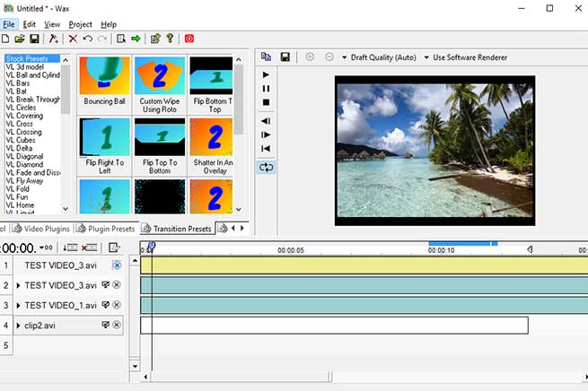
Task: Click the green arrow render icon
Action: 136,39
